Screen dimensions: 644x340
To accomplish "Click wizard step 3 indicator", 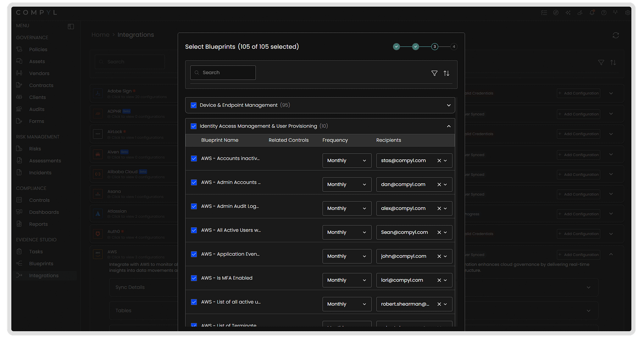I will click(435, 47).
